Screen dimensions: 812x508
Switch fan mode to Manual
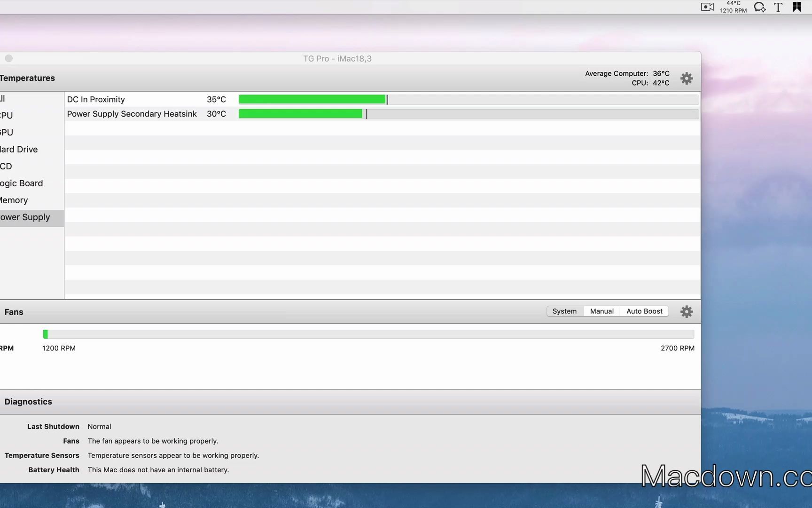pos(602,311)
